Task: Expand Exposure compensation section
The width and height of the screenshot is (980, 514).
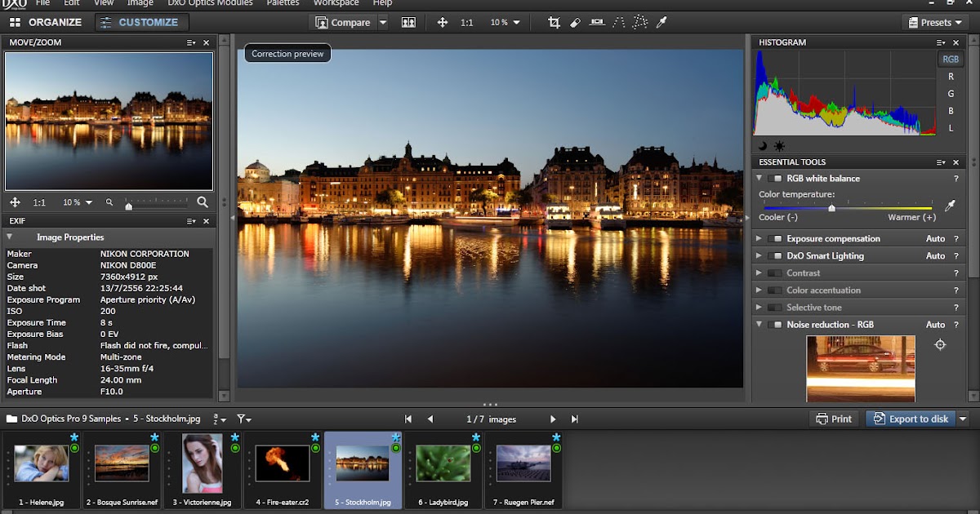Action: click(x=759, y=239)
